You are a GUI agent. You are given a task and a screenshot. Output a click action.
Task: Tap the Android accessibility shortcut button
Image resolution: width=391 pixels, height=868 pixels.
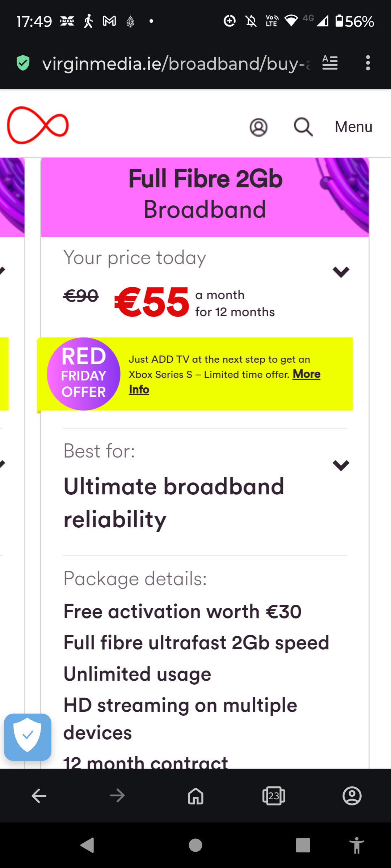357,846
